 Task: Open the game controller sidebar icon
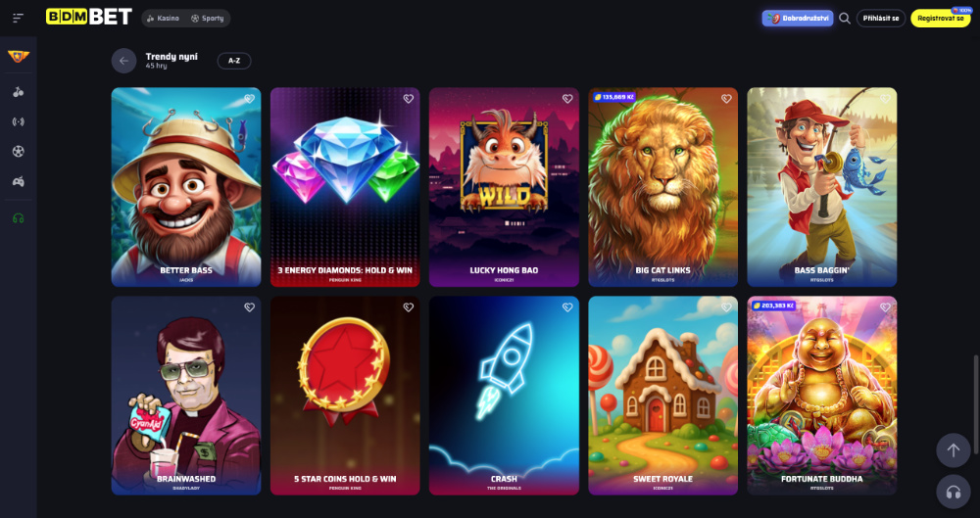[x=18, y=182]
